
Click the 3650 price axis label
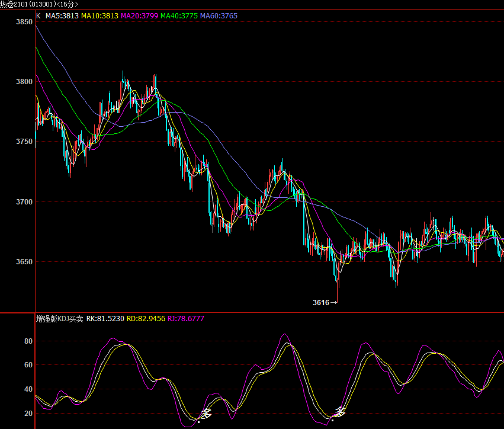coord(24,262)
